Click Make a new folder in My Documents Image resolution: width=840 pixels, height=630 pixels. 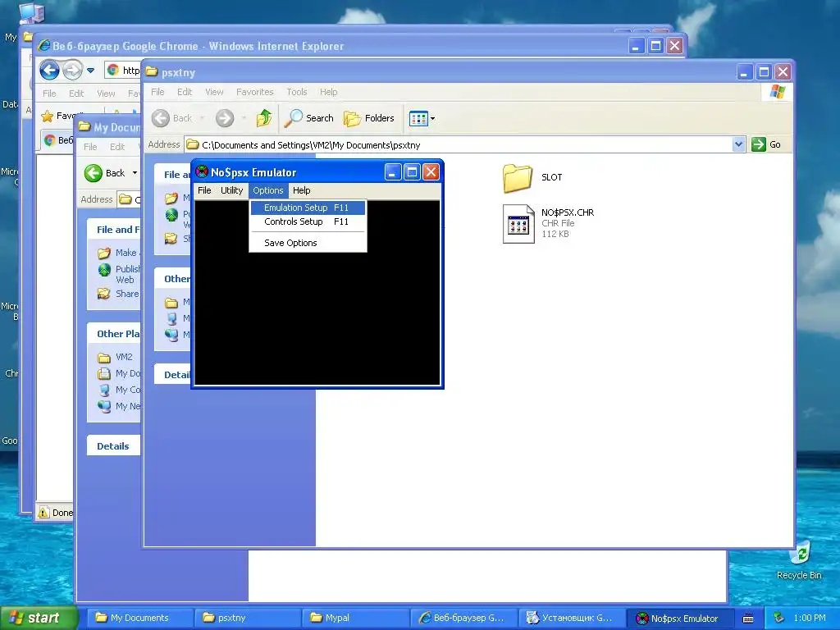pos(119,253)
